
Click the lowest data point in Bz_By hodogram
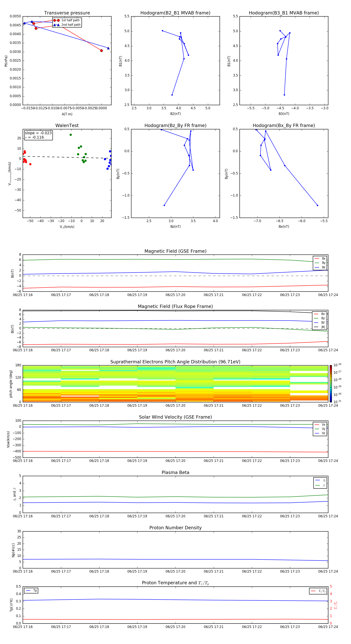pos(164,205)
